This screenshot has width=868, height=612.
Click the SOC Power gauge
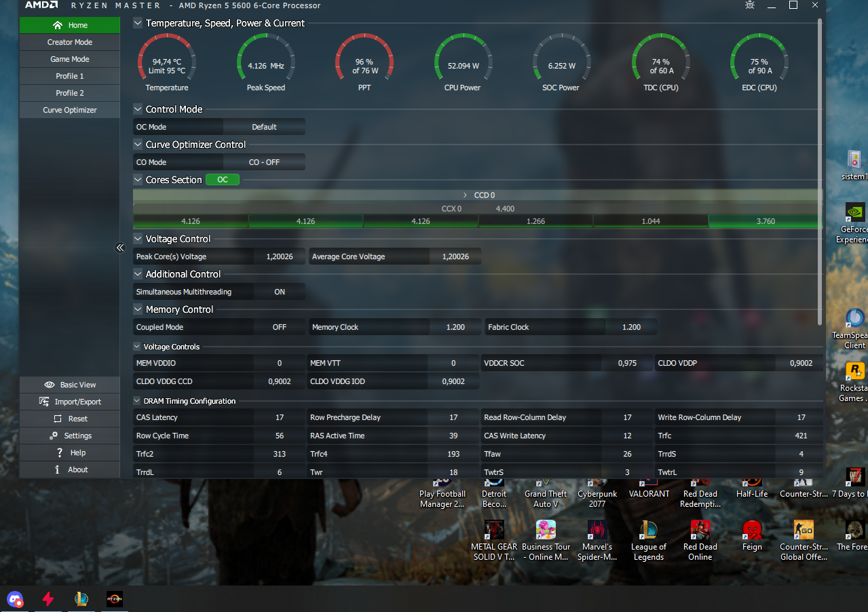pos(561,62)
